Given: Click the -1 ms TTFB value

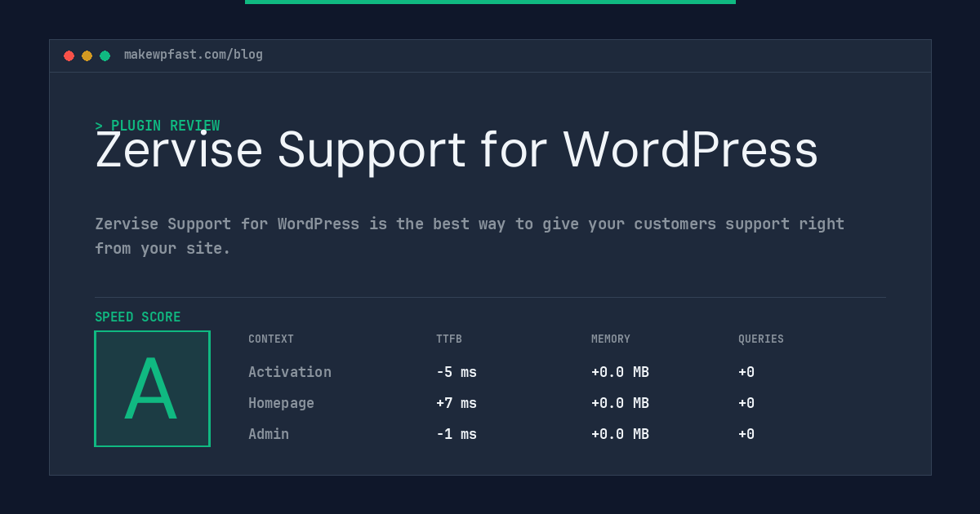Looking at the screenshot, I should click(457, 434).
